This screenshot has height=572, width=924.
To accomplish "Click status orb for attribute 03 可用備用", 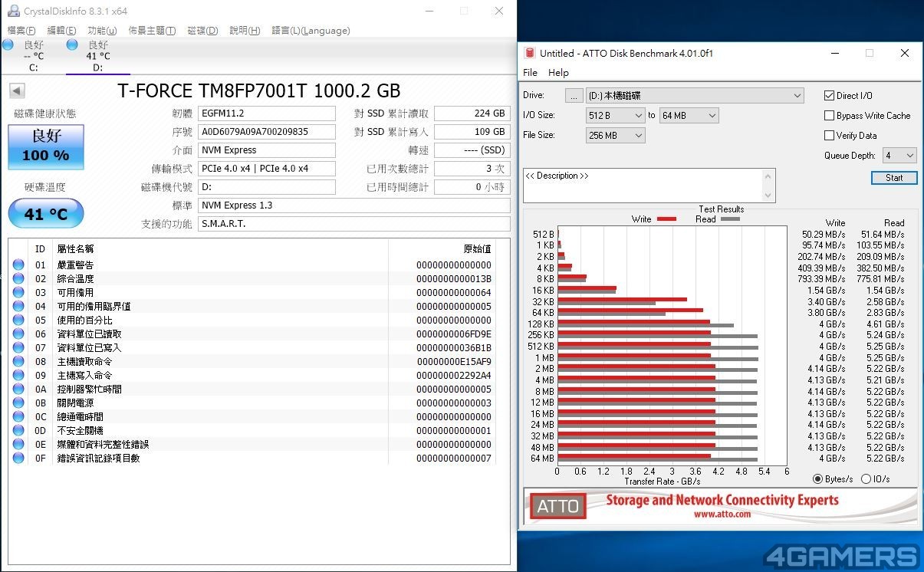I will point(18,293).
